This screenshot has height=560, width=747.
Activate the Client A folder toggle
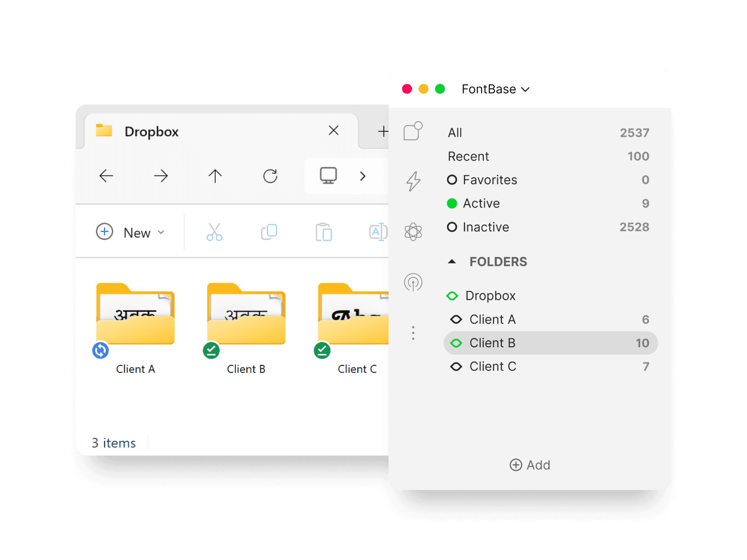tap(456, 319)
